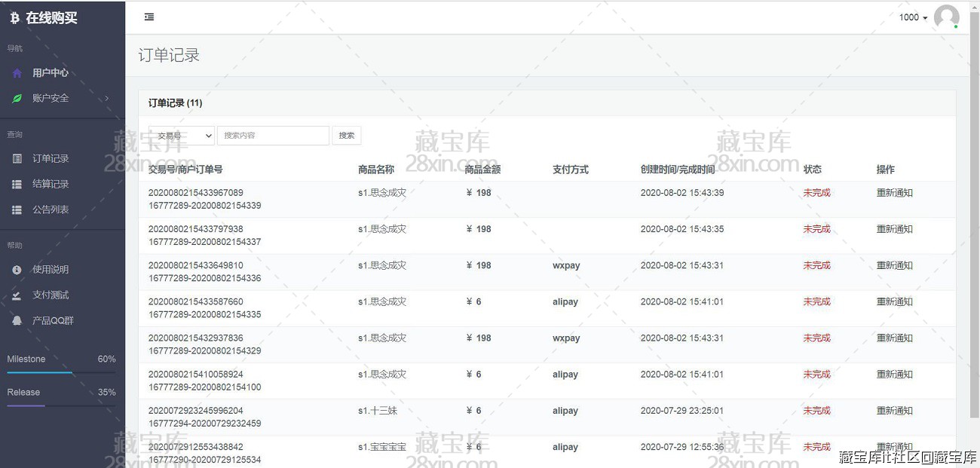Click the home icon beside 用户中心
The height and width of the screenshot is (468, 980).
[17, 73]
